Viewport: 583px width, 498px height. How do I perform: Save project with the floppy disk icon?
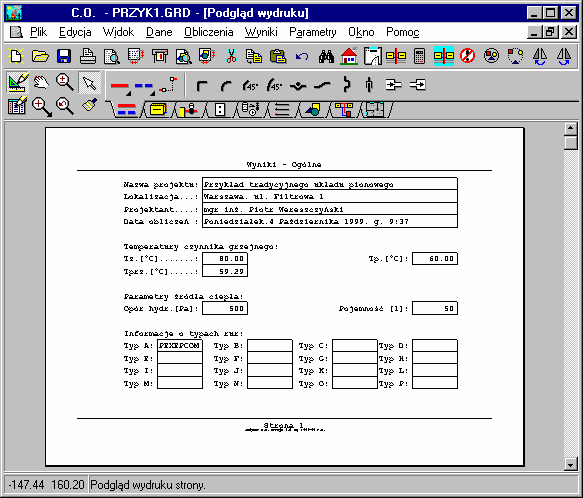point(64,56)
